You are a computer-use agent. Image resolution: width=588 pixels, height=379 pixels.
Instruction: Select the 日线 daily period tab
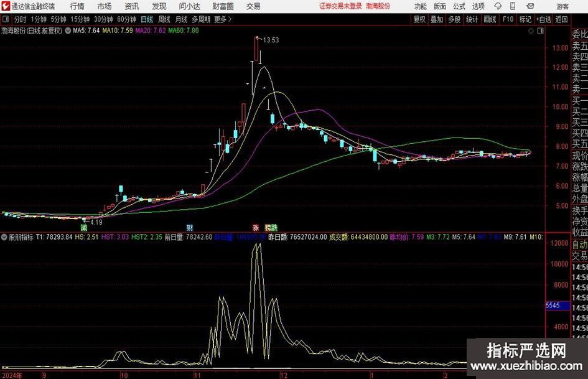click(147, 19)
